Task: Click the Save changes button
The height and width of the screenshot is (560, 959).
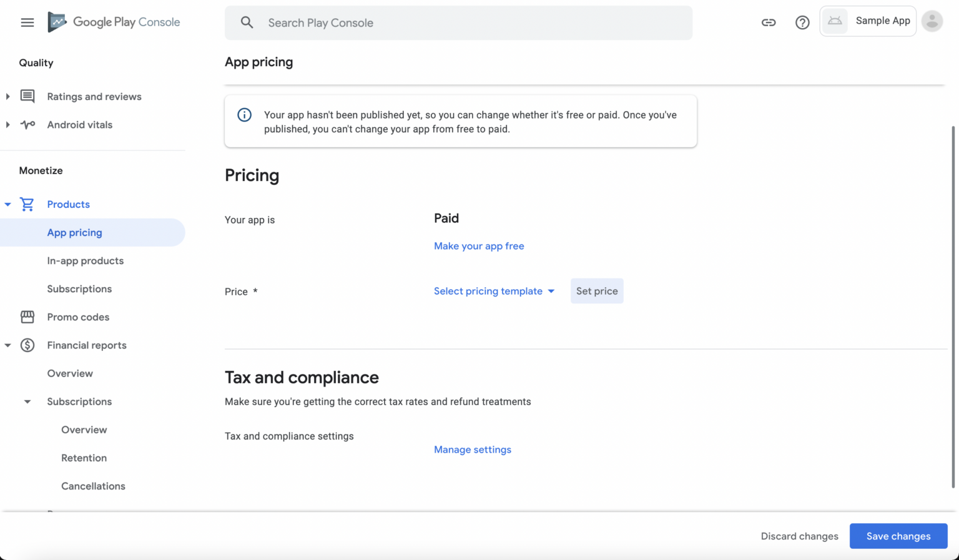Action: 898,536
